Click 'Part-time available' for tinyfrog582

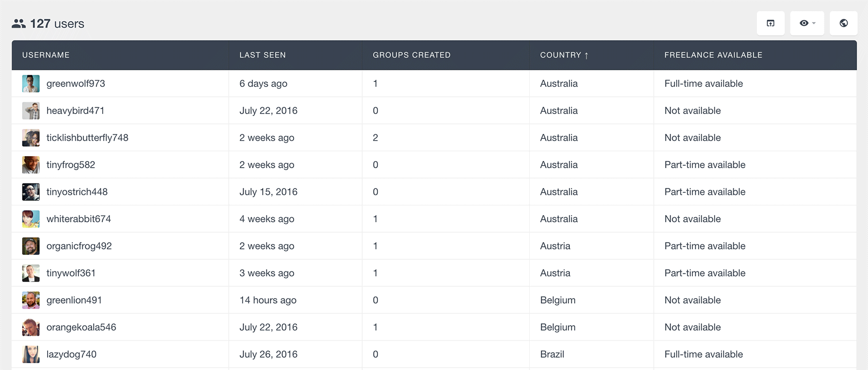click(705, 165)
